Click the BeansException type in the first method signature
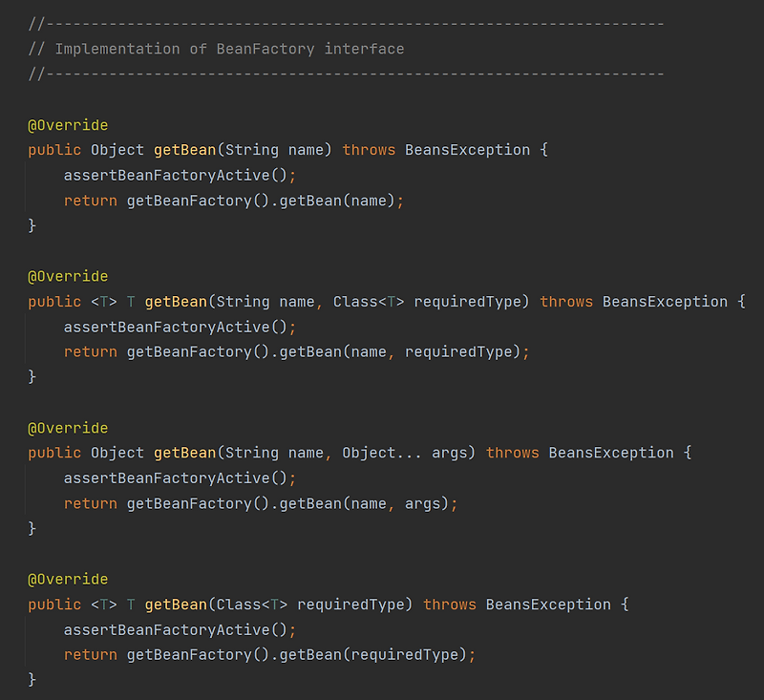The image size is (764, 700). [x=468, y=150]
